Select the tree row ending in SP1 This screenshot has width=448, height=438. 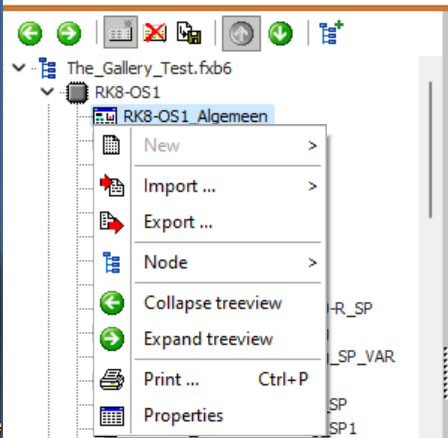point(343,428)
